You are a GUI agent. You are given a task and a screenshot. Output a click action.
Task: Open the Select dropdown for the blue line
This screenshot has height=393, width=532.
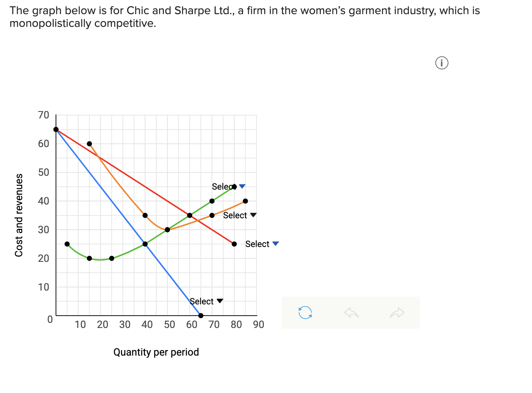202,301
